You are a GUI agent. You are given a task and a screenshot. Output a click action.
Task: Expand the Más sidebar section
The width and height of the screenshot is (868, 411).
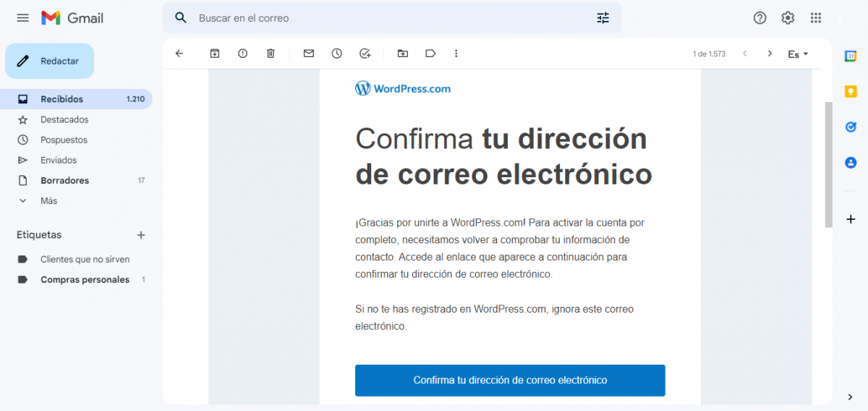[48, 200]
